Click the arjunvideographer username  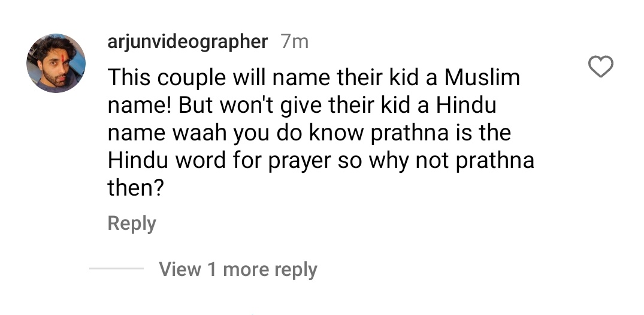[188, 43]
